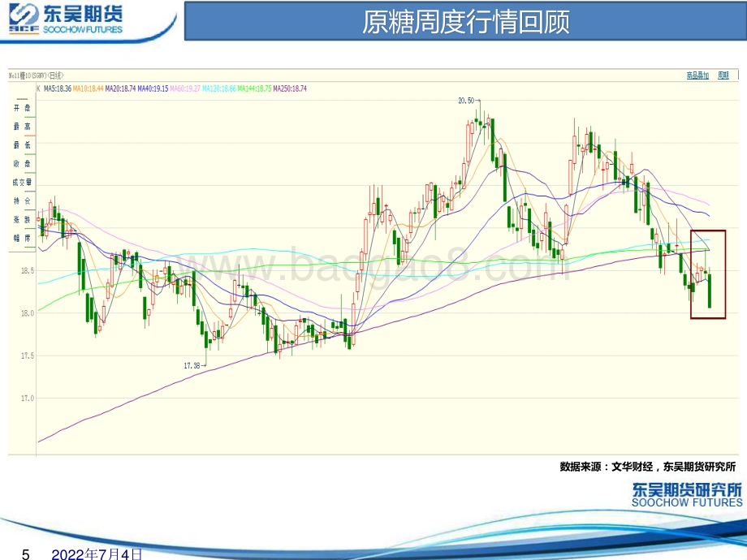Click the chart title No11糖10 日线
The height and width of the screenshot is (560, 747).
[36, 75]
